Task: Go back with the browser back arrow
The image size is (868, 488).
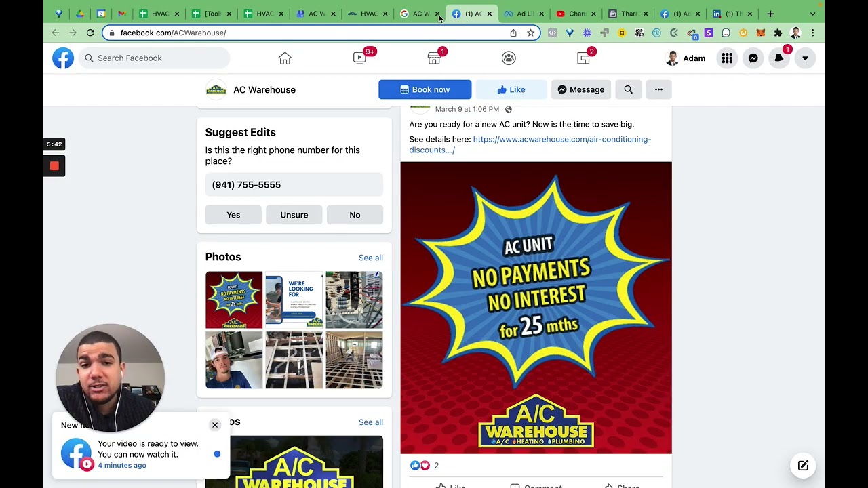Action: pos(56,33)
